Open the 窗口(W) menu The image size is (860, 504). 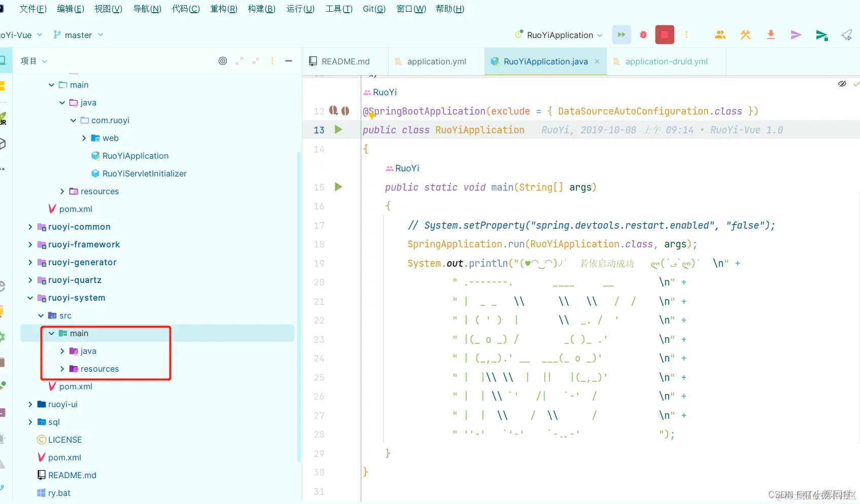pyautogui.click(x=411, y=9)
